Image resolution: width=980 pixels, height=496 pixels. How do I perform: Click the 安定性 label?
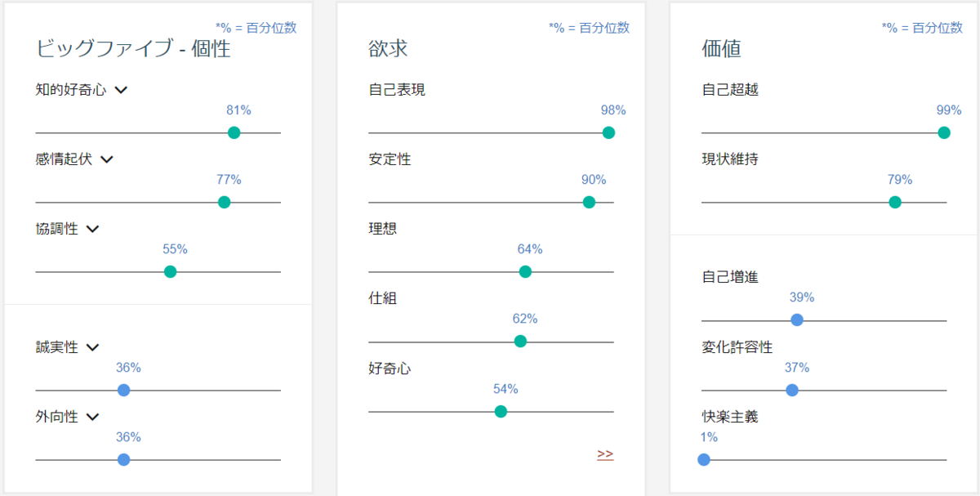[390, 159]
